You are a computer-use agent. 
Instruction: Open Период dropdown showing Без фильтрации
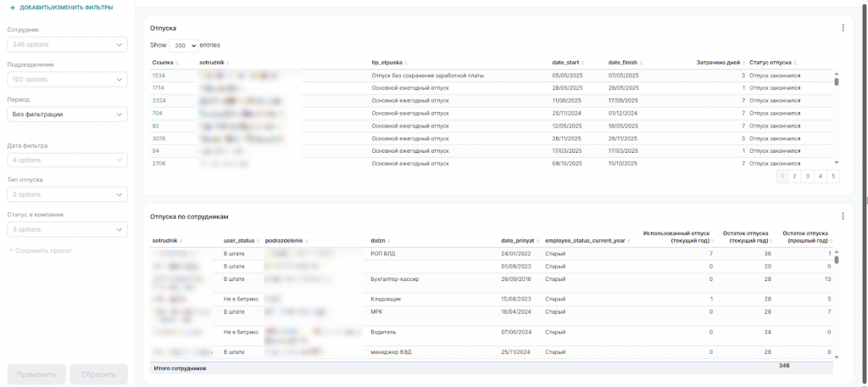point(67,114)
